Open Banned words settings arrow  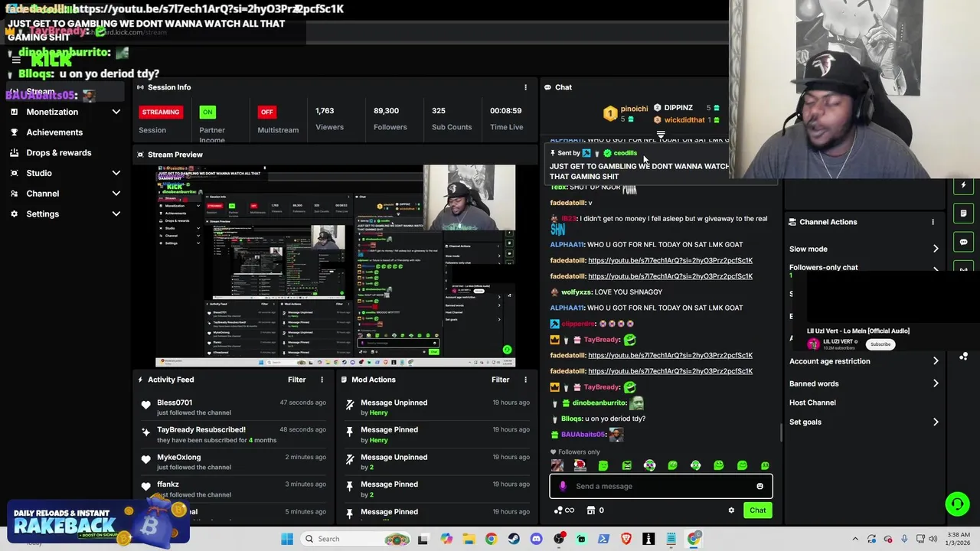[936, 383]
